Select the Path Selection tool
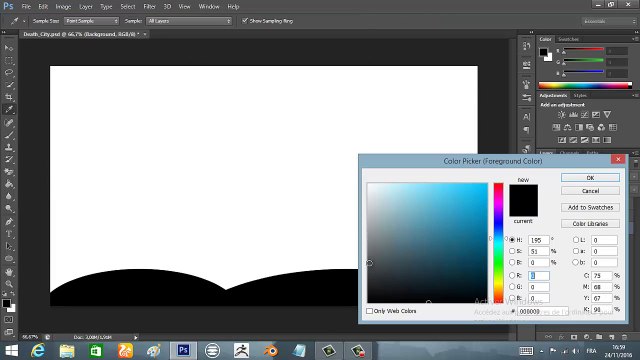The image size is (640, 360). tap(9, 246)
